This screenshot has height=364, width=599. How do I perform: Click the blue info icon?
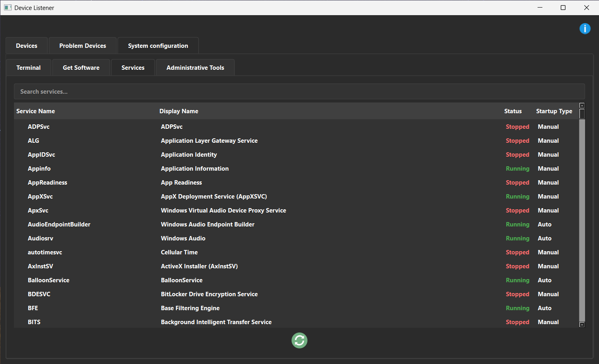(585, 29)
